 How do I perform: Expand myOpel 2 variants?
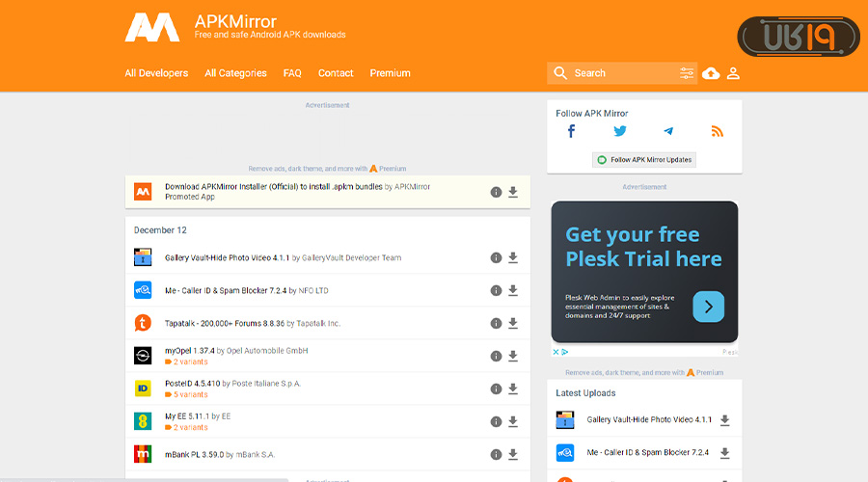tap(190, 362)
